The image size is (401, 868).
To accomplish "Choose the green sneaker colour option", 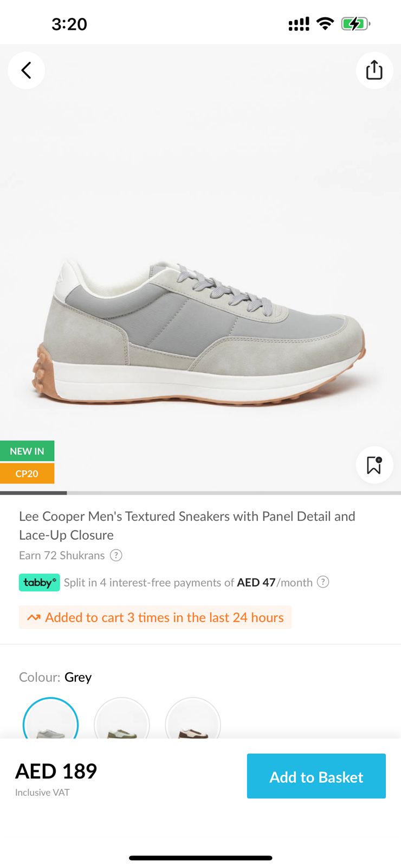I will coord(122,722).
